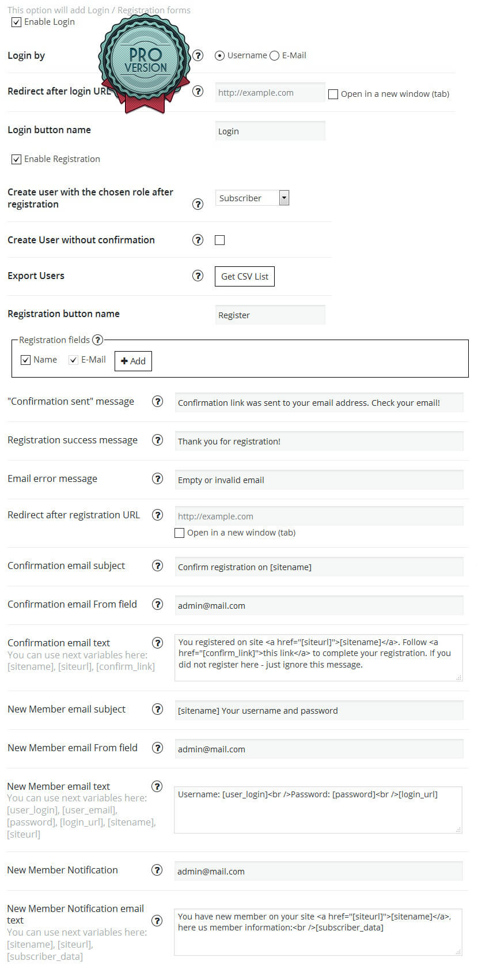Toggle the Enable Login checkbox

point(17,22)
